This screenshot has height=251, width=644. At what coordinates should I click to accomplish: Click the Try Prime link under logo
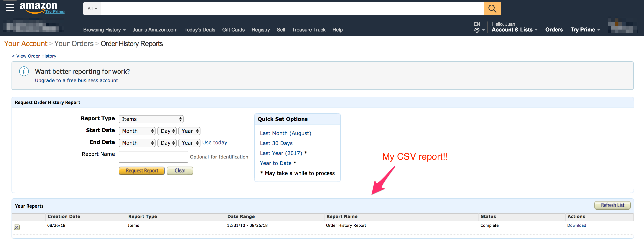55,12
